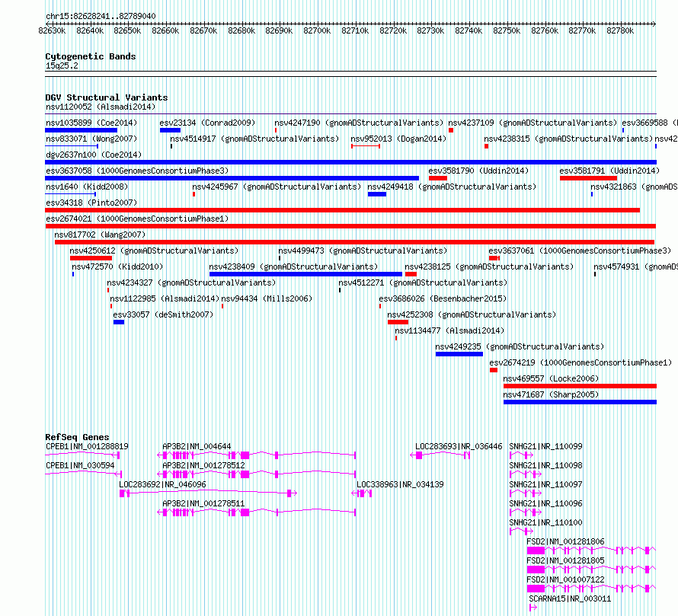Select the esv34318 (Pinto2007) label
This screenshot has width=678, height=616.
click(x=91, y=203)
